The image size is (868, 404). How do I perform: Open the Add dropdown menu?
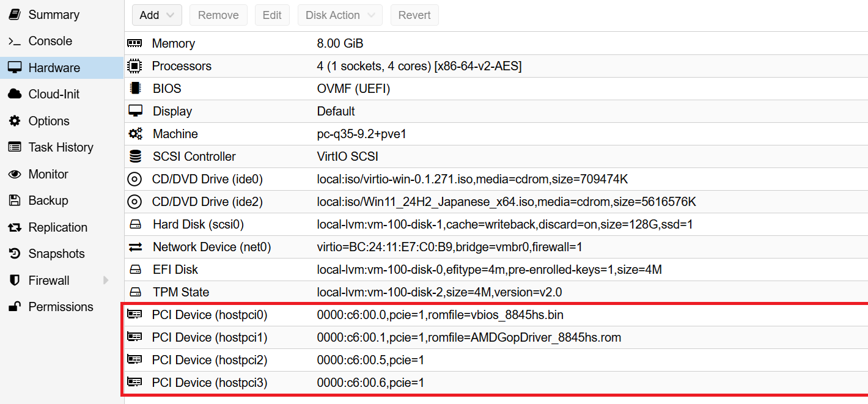(157, 15)
